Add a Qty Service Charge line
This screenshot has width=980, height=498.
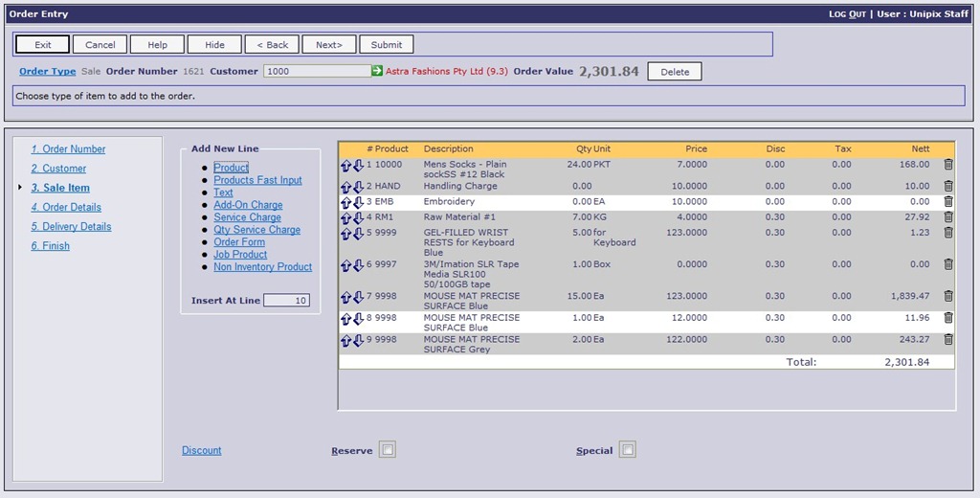coord(256,230)
